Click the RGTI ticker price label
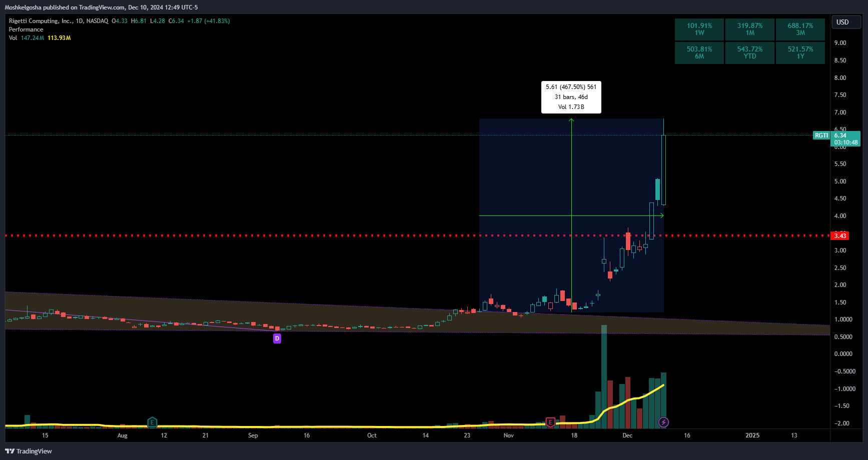 pyautogui.click(x=821, y=135)
